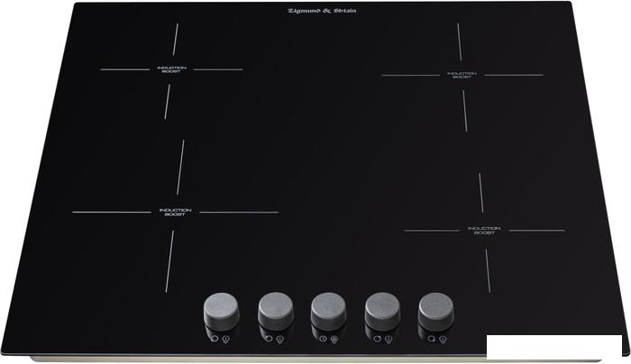This screenshot has width=631, height=364.
Task: Click the power icon under the second knob
Action: tap(279, 341)
